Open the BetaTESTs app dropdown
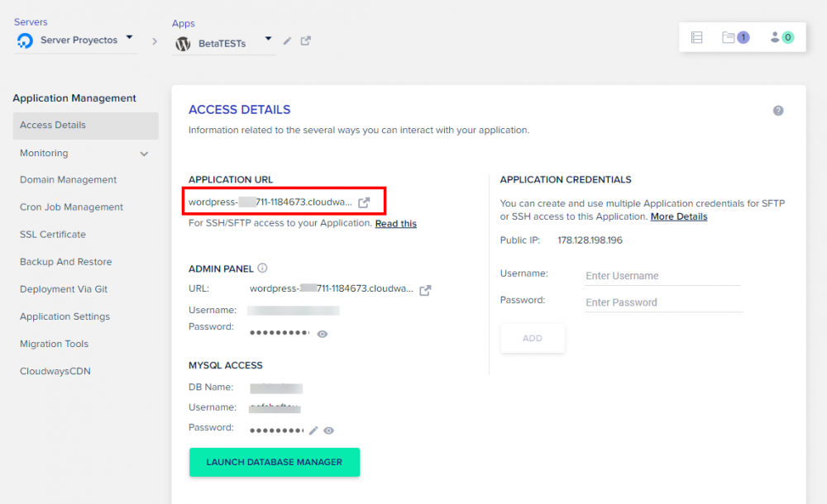The image size is (827, 504). pos(268,39)
